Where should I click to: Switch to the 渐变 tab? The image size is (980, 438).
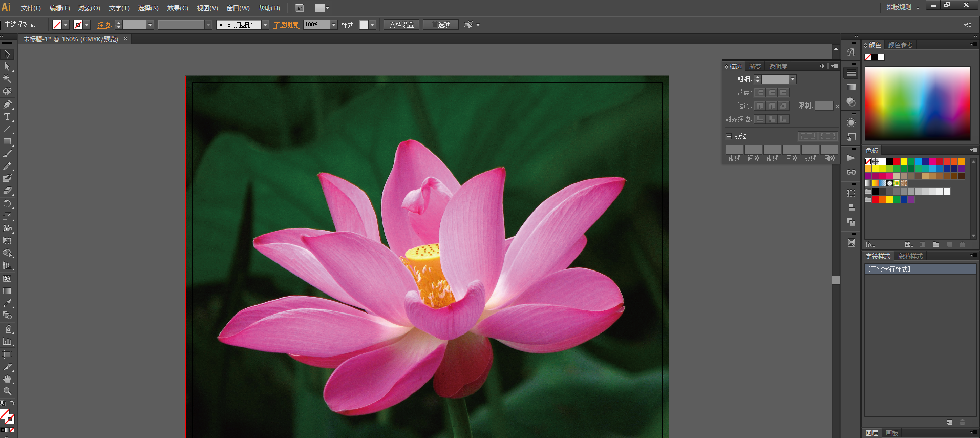[x=755, y=66]
